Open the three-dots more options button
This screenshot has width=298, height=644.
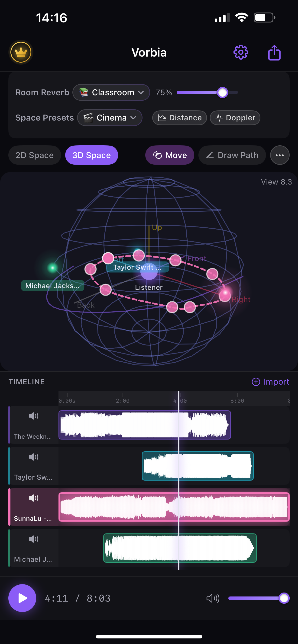tap(280, 155)
